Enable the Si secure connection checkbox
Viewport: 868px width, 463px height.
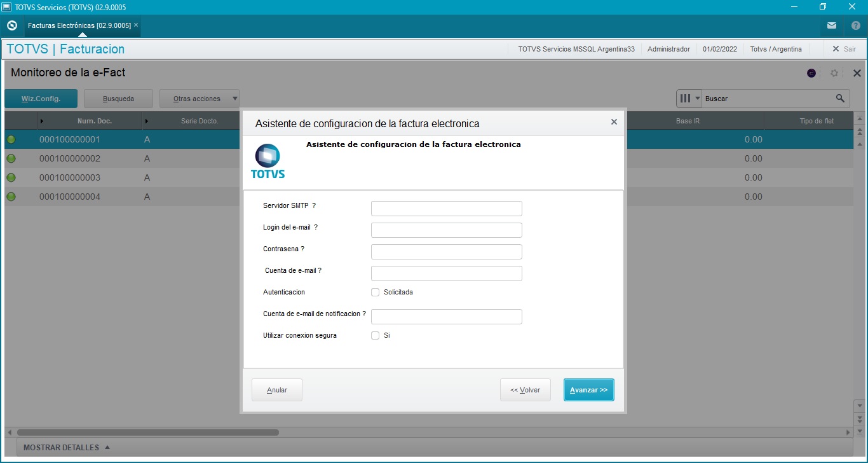click(x=376, y=335)
